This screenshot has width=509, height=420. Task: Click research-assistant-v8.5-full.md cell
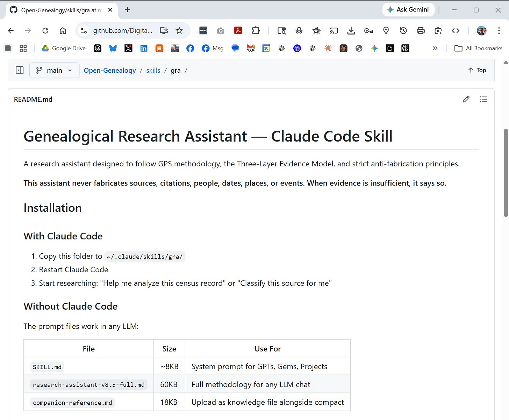click(89, 384)
